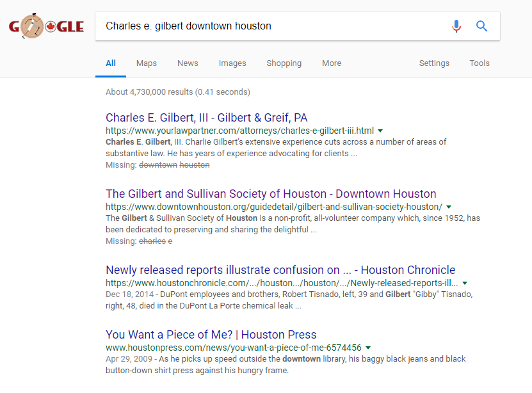Image resolution: width=532 pixels, height=393 pixels.
Task: Expand dropdown arrow beside yourlawpartner.com URL
Action: (381, 131)
